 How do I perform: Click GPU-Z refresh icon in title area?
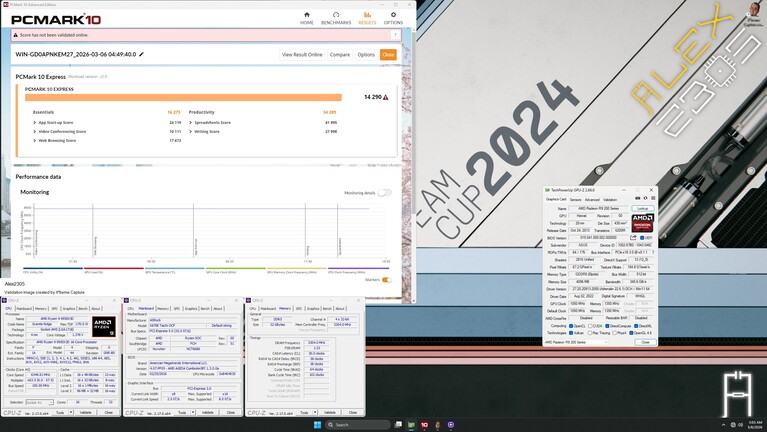[645, 198]
